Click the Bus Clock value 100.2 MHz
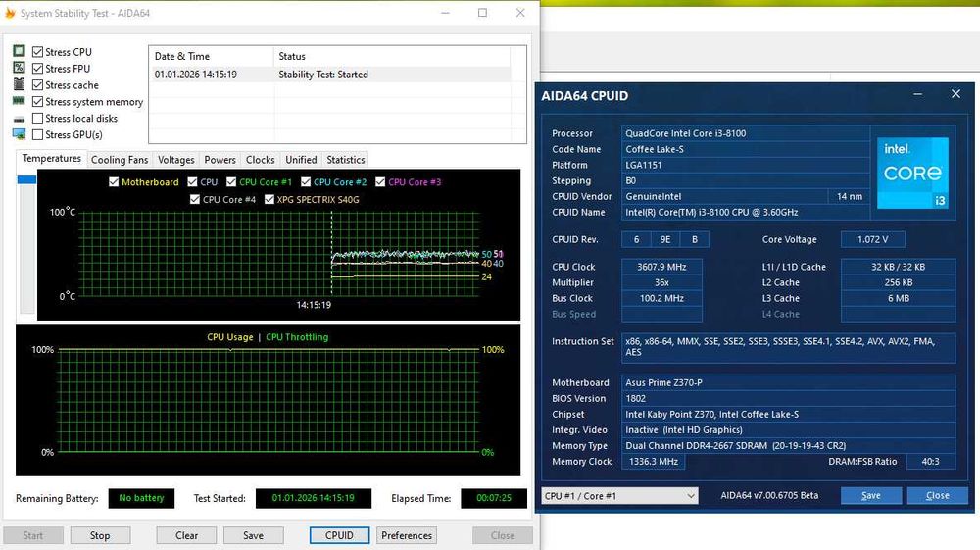The image size is (980, 550). click(661, 298)
